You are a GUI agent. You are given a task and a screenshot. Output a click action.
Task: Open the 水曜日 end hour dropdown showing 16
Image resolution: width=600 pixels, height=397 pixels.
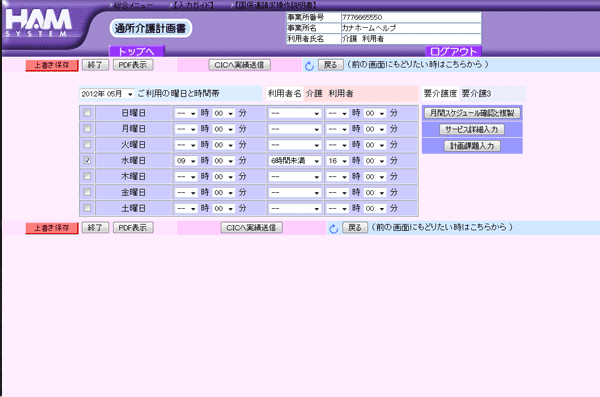pos(338,161)
